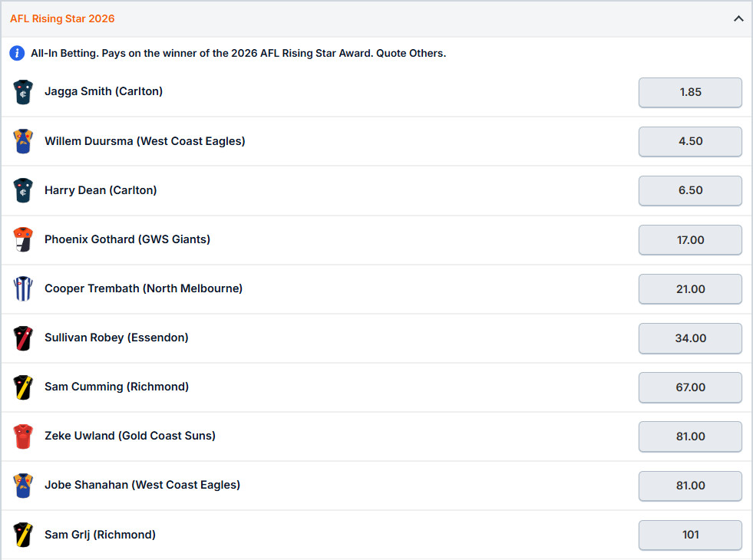Screen dimensions: 753x560
Task: Click Sullivan Robey's Essendon jersey icon
Action: (x=23, y=338)
